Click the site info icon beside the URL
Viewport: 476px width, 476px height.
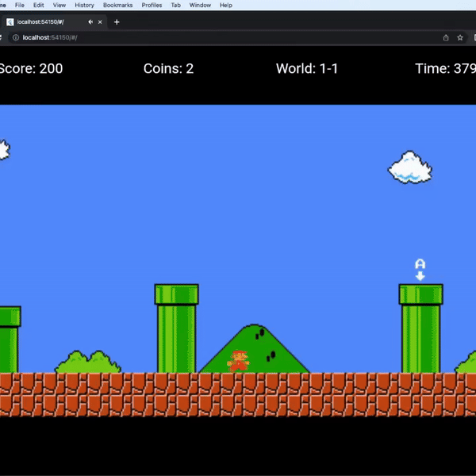(x=16, y=37)
